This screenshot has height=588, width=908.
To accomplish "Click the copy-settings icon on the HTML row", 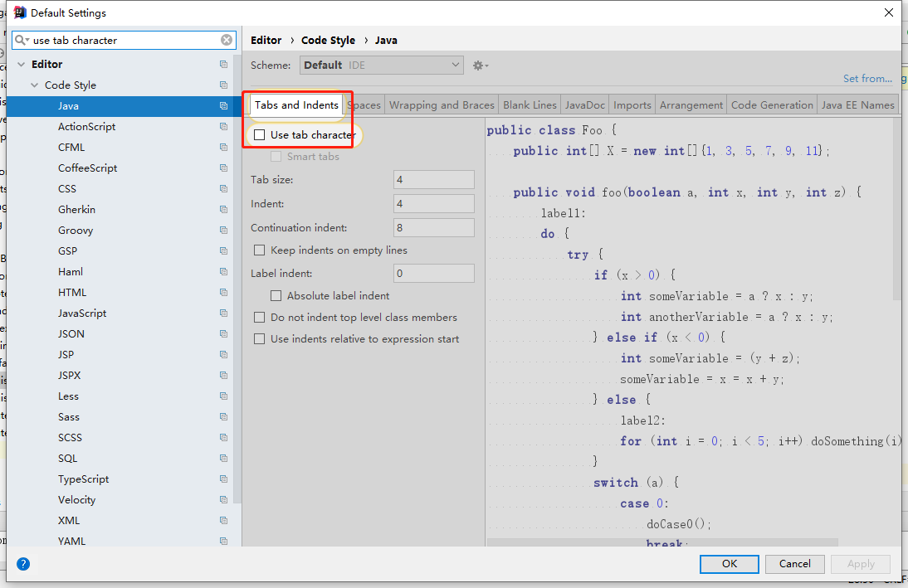I will [x=223, y=293].
